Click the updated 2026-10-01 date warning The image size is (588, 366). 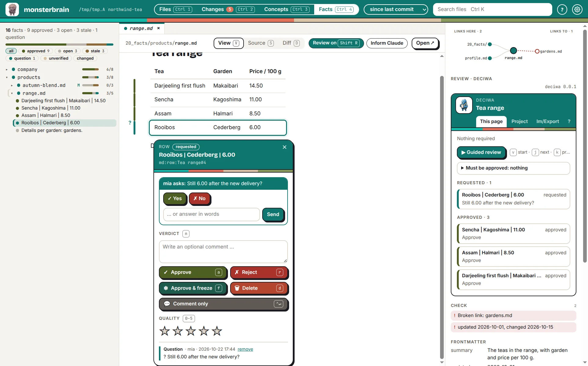tap(513, 327)
